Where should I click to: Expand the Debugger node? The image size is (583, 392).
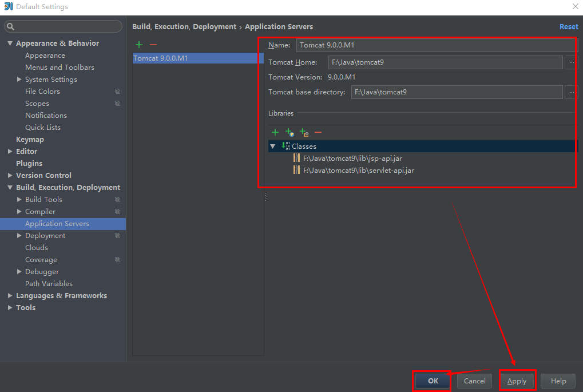tap(19, 271)
